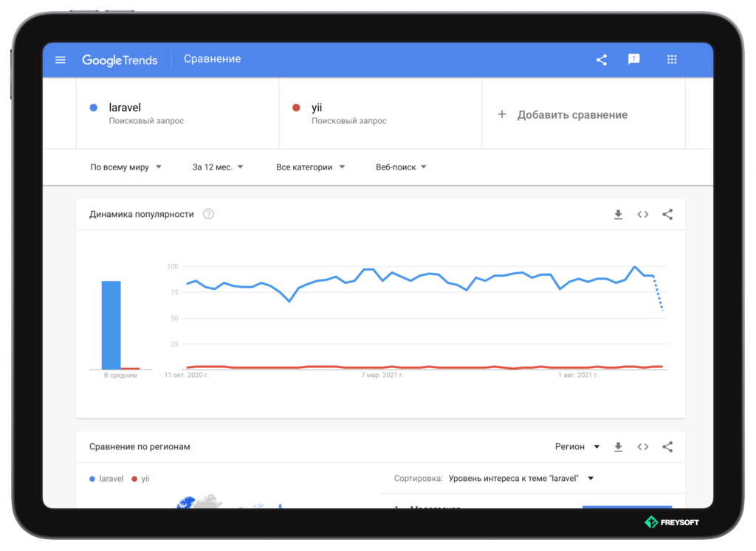Click the red yii trend line in the chart
The height and width of the screenshot is (551, 756).
coord(425,367)
